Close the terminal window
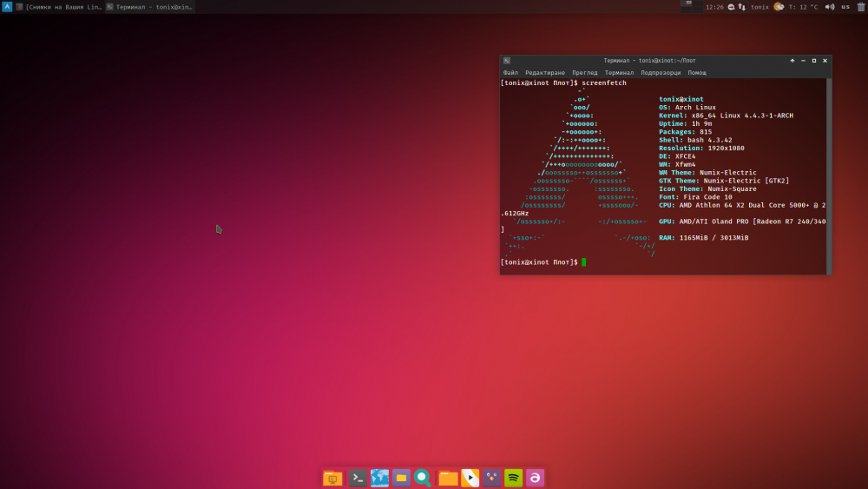Screen dimensions: 868x489 (825, 61)
